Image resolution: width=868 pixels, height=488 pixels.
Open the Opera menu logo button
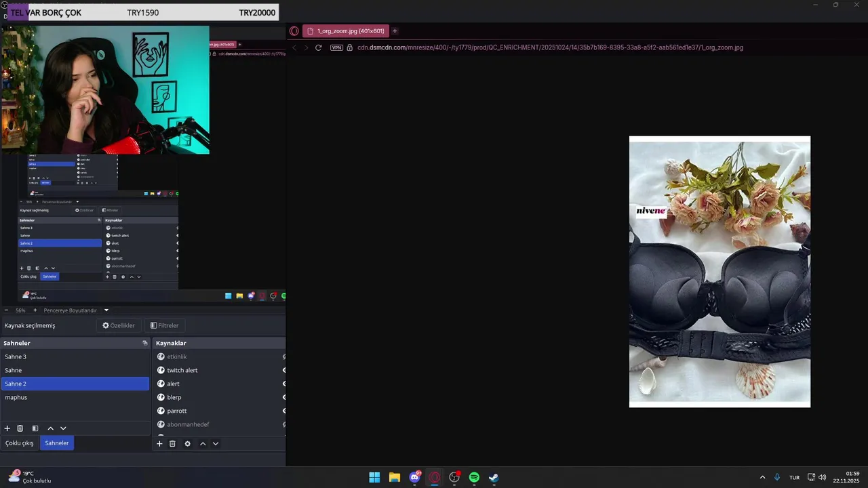point(294,30)
